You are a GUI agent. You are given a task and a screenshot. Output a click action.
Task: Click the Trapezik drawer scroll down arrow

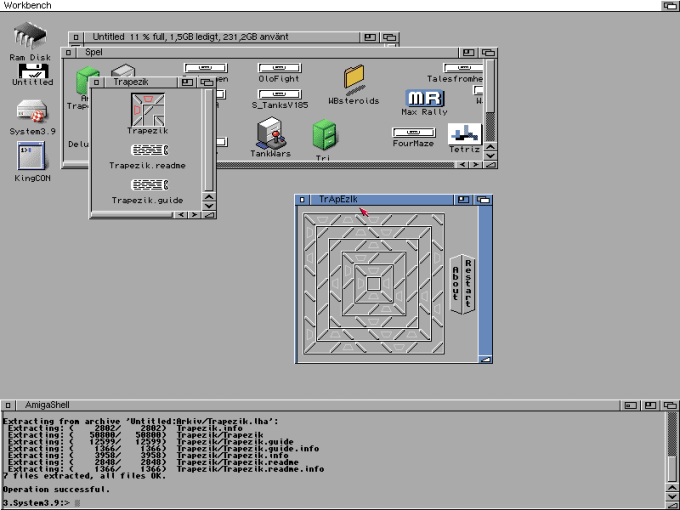[209, 206]
